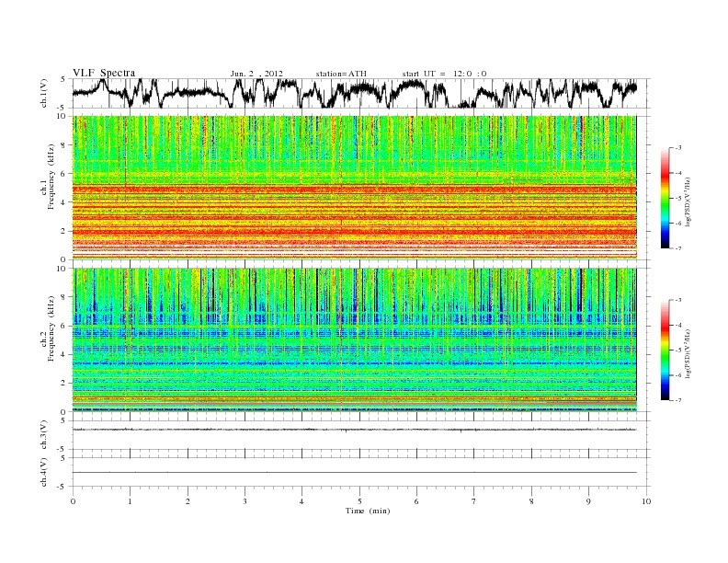Viewport: 728px width, 563px height.
Task: Click time axis tick label "10" at right end
Action: coord(646,501)
